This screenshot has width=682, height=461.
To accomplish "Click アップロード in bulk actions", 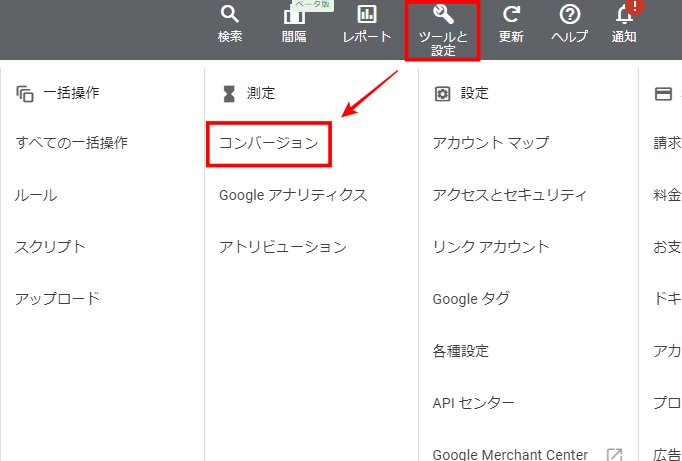I will coord(58,299).
